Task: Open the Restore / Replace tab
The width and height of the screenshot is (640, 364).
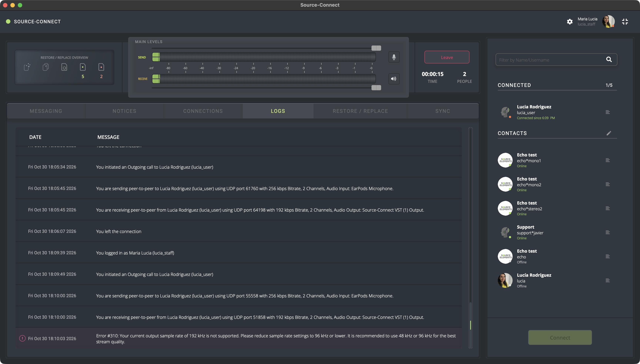Action: point(360,111)
